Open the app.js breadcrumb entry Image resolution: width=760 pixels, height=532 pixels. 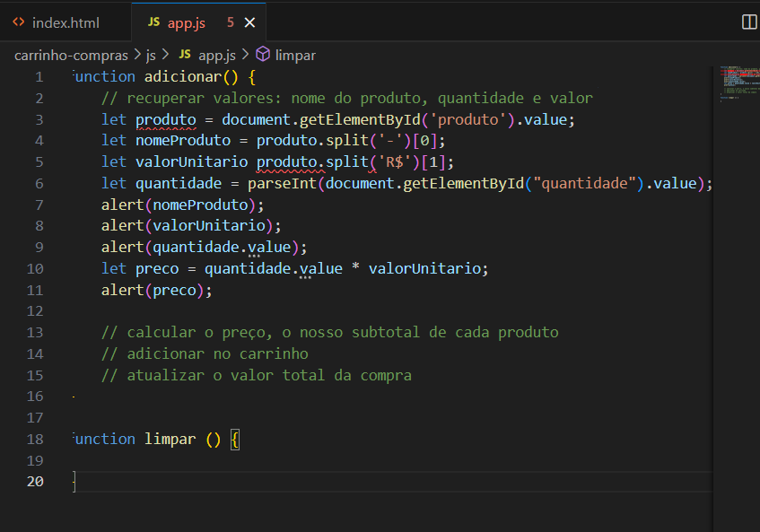216,56
